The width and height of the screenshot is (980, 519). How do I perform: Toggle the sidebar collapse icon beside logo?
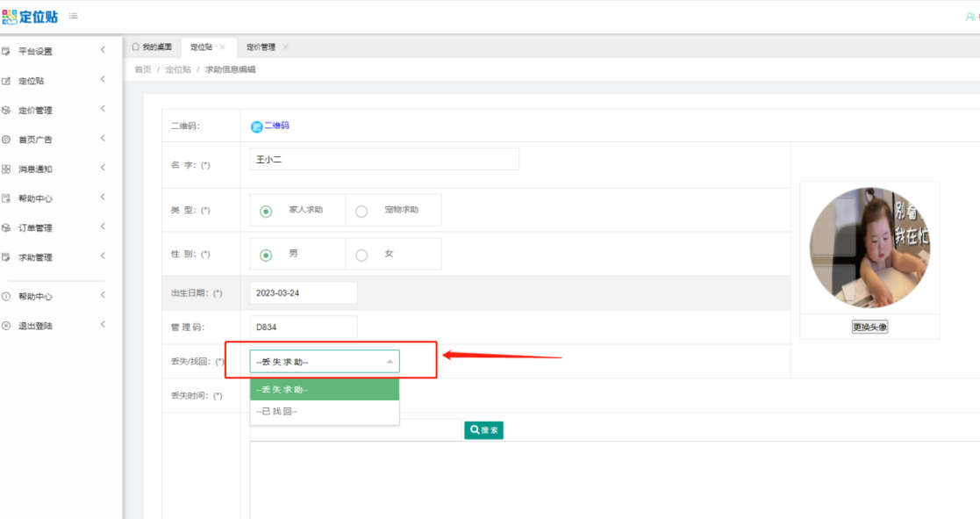click(x=72, y=16)
